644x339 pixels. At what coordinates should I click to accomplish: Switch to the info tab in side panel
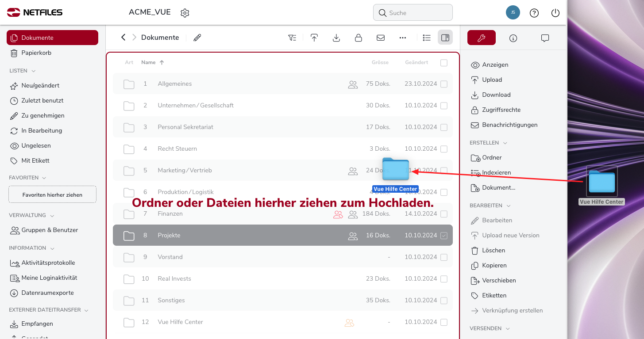coord(513,38)
